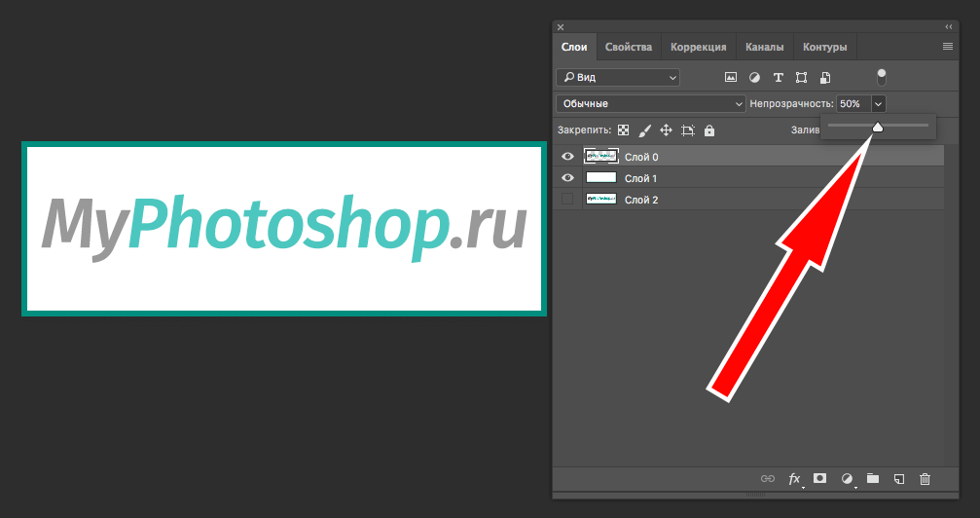Open the fx layer styles menu
Screen dimensions: 980x518
[x=794, y=478]
